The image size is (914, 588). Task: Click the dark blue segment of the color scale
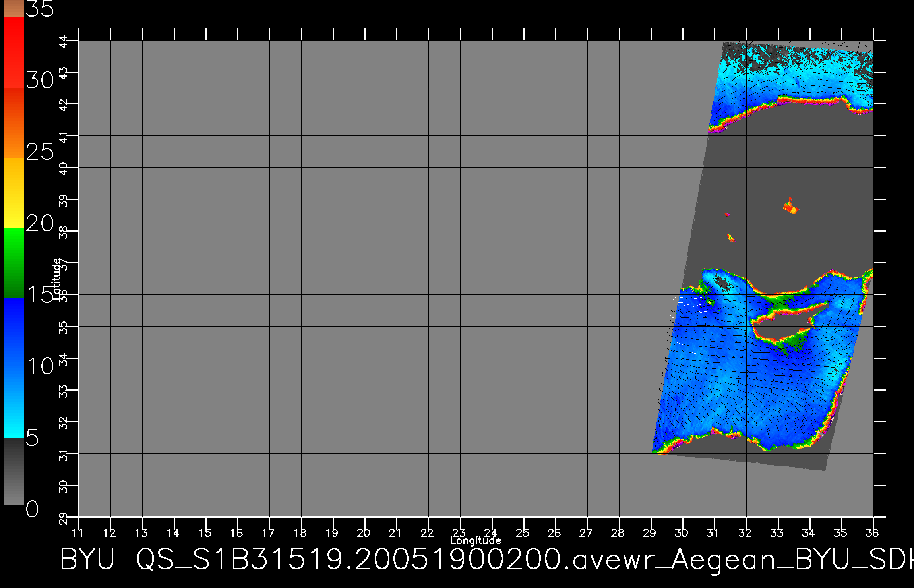click(x=14, y=333)
